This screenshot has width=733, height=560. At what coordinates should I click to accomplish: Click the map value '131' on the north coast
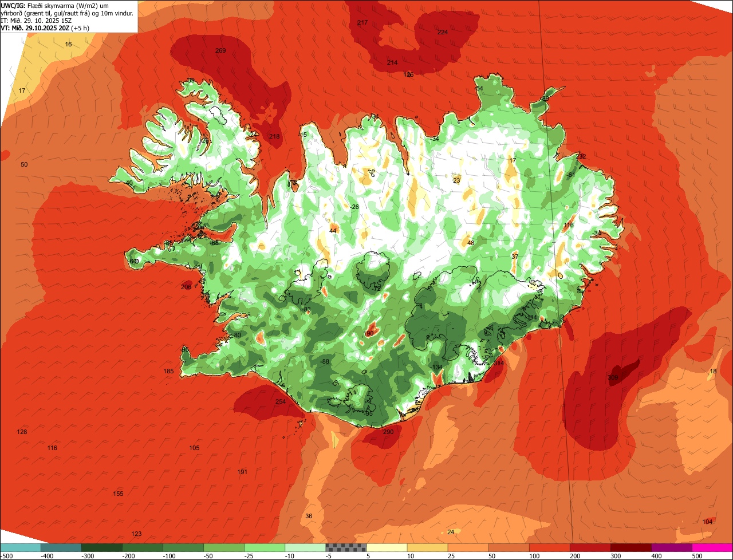374,116
